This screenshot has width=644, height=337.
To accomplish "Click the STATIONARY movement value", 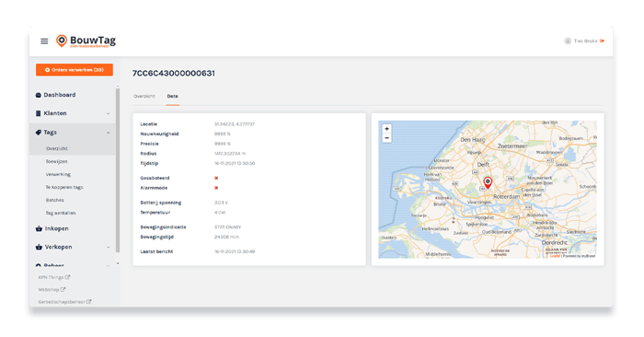I will [x=227, y=227].
